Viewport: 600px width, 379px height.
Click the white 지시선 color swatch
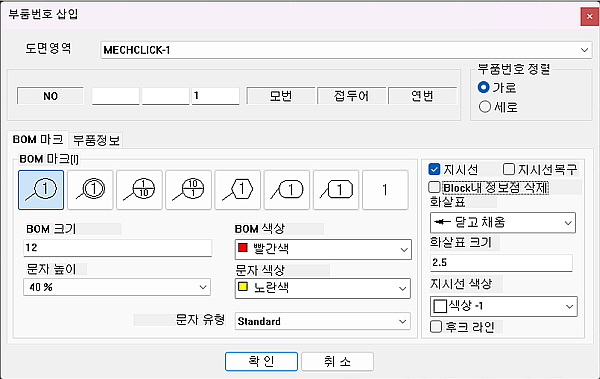point(440,306)
